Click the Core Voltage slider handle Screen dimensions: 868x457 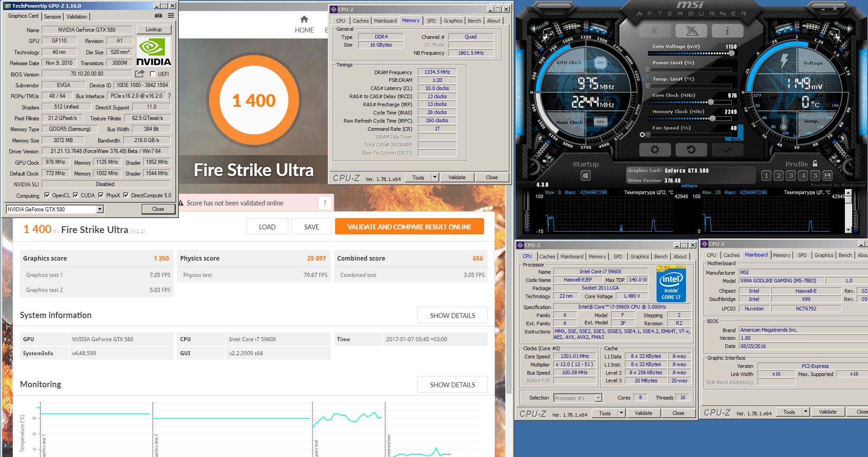click(732, 53)
